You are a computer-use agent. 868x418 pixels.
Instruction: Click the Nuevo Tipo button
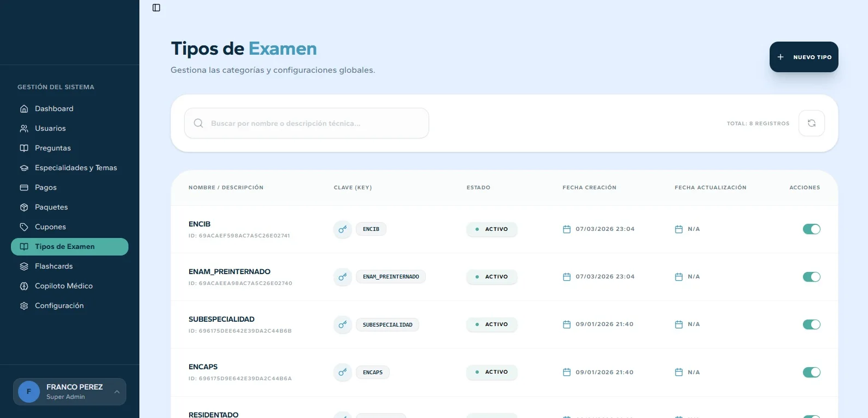804,57
